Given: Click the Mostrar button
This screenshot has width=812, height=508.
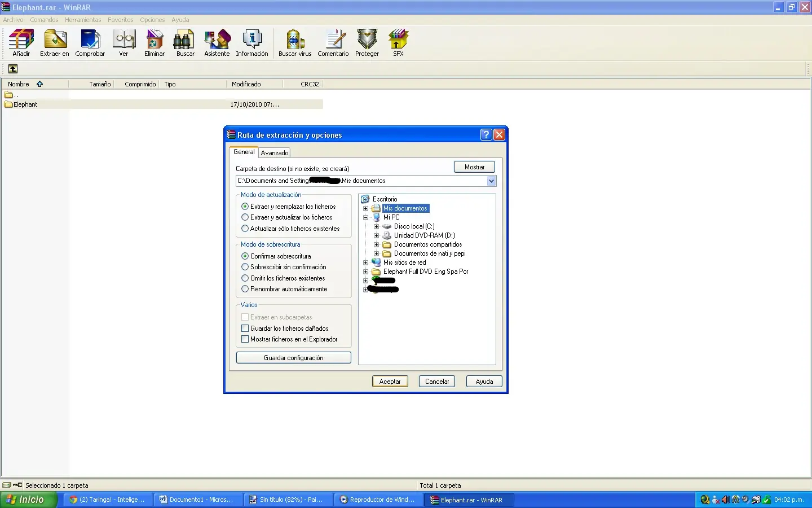Looking at the screenshot, I should point(474,167).
